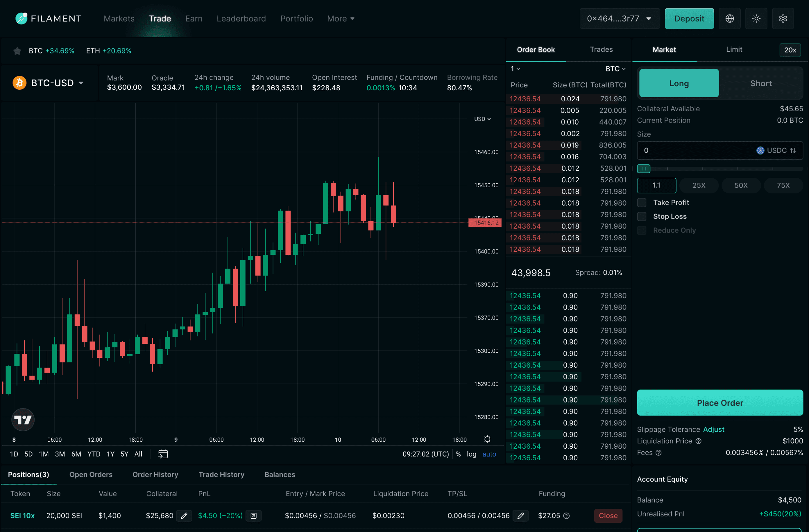Click the leverage slider handle

tap(643, 168)
